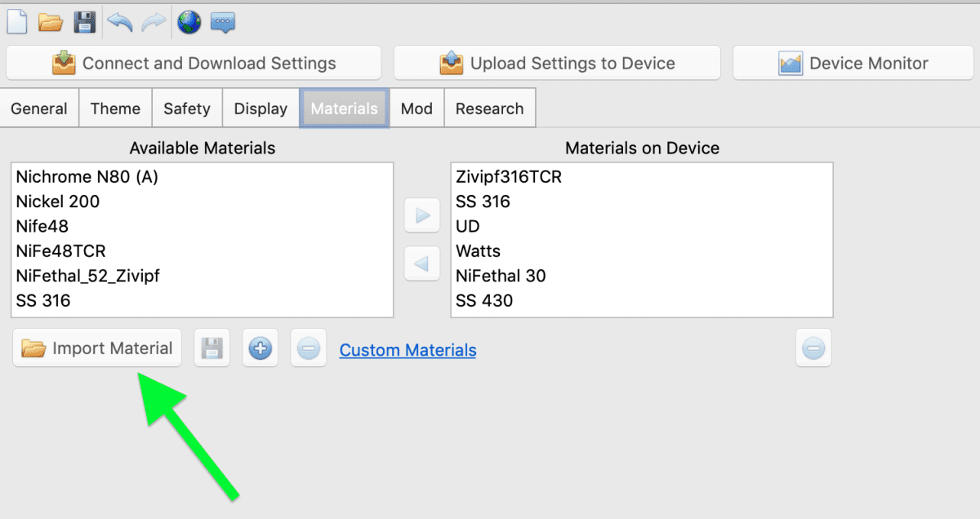This screenshot has width=980, height=519.
Task: Select Zivipf316TCR in Materials on Device
Action: (x=642, y=176)
